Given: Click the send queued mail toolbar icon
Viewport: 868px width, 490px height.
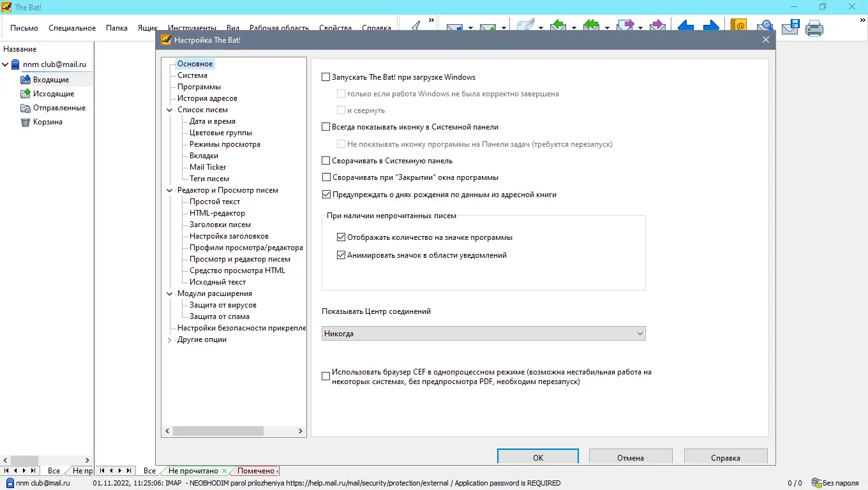Looking at the screenshot, I should [488, 27].
